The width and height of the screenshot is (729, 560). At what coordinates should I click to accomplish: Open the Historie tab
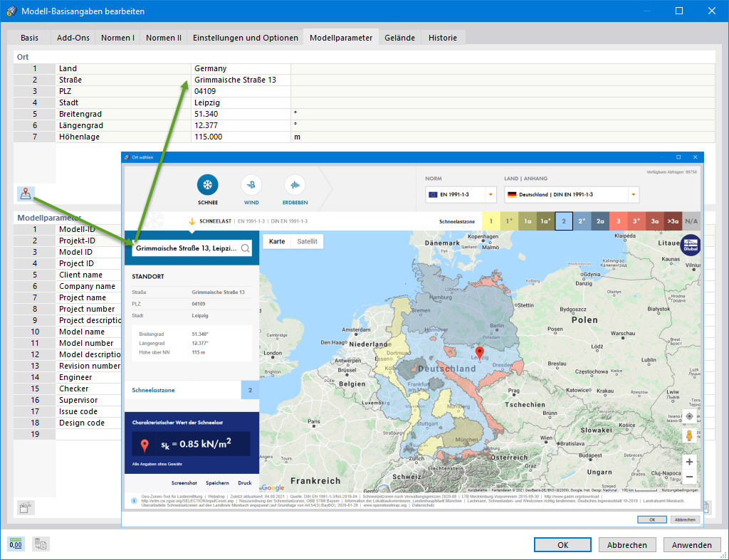[x=443, y=38]
